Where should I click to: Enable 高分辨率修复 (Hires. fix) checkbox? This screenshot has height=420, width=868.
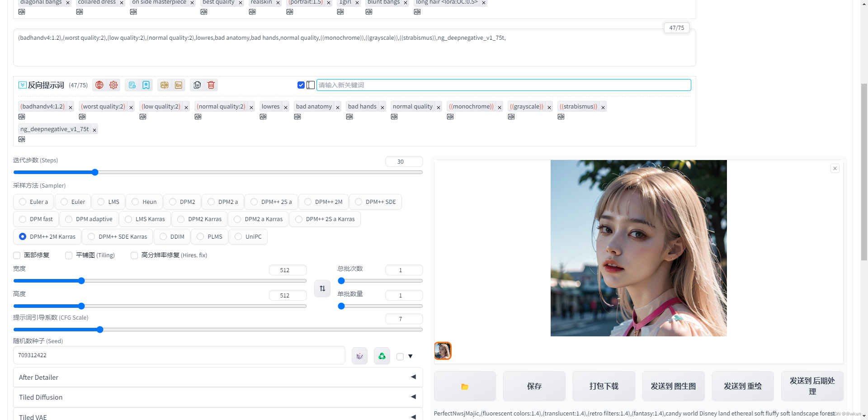click(x=134, y=255)
